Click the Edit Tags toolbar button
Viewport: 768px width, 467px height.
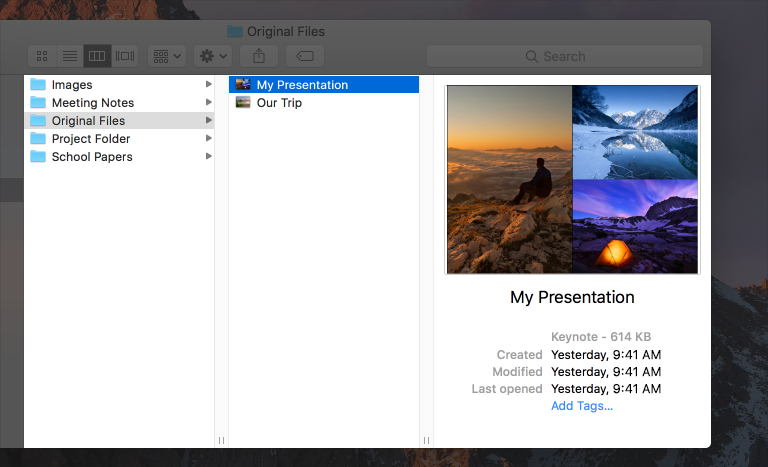coord(305,56)
